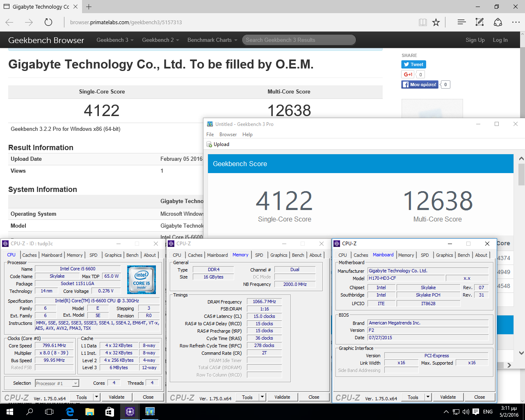Click Validate in Mainboard CPU-Z window
This screenshot has width=525, height=420.
(x=448, y=397)
